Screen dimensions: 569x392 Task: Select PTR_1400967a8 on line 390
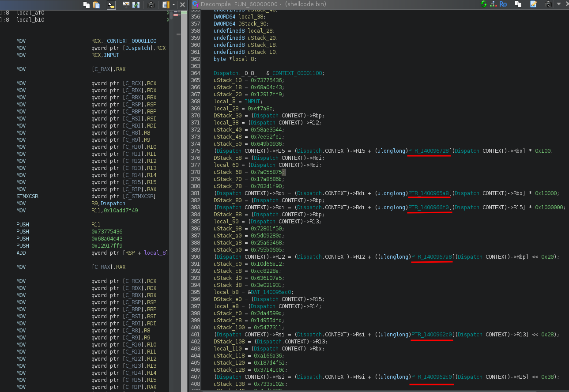click(432, 257)
